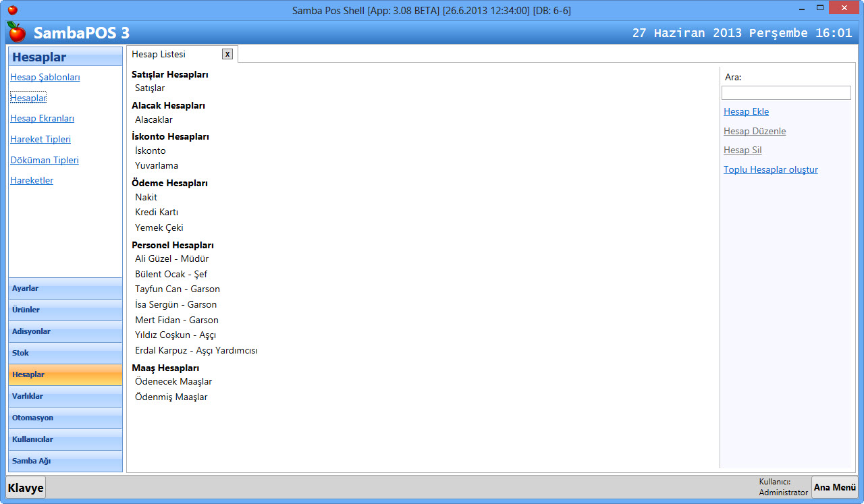Click the SambaPOS apple logo icon
This screenshot has width=864, height=504.
pos(16,32)
